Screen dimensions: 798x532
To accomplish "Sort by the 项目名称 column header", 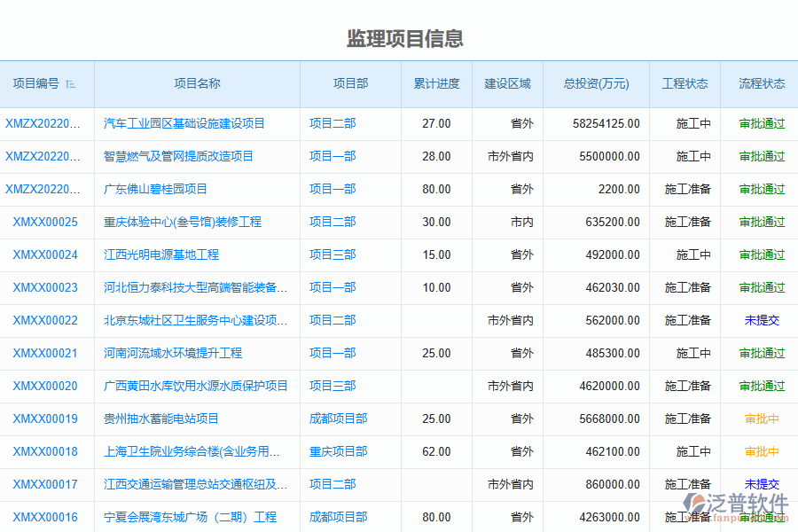I will [197, 84].
